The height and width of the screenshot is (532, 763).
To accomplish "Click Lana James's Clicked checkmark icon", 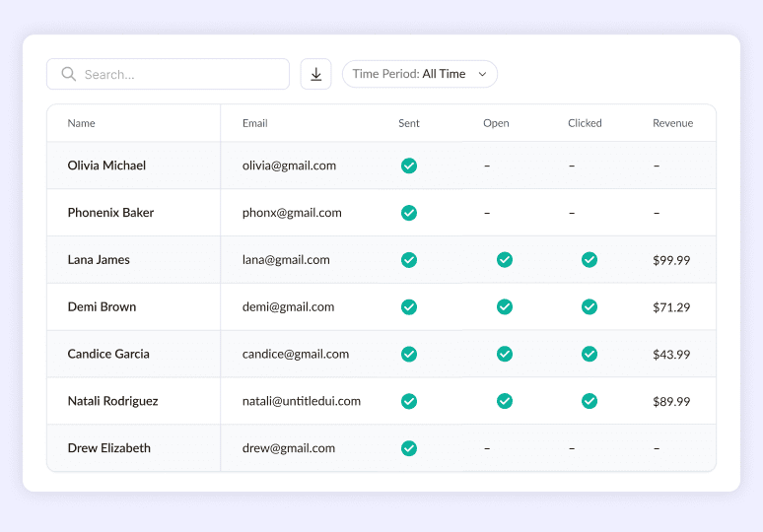I will (x=590, y=260).
